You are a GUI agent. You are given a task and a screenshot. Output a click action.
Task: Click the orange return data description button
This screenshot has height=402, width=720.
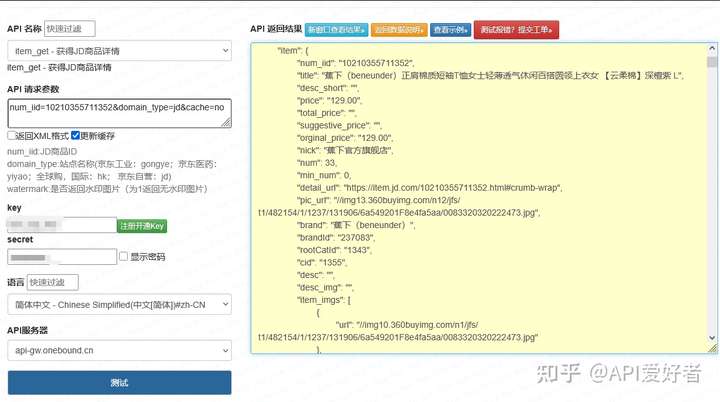click(x=399, y=30)
